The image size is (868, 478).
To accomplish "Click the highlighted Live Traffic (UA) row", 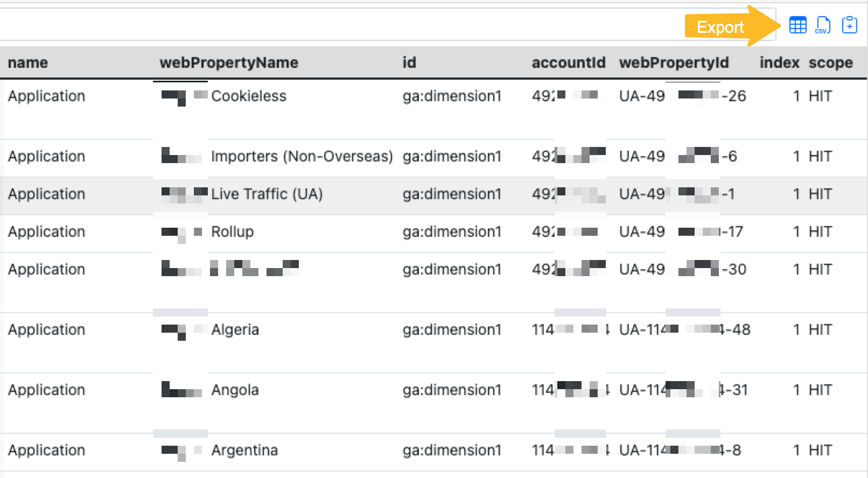I will click(266, 194).
